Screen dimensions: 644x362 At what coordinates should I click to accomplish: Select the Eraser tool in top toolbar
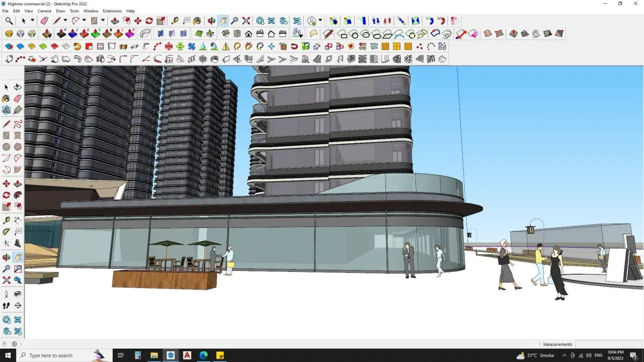coord(44,20)
